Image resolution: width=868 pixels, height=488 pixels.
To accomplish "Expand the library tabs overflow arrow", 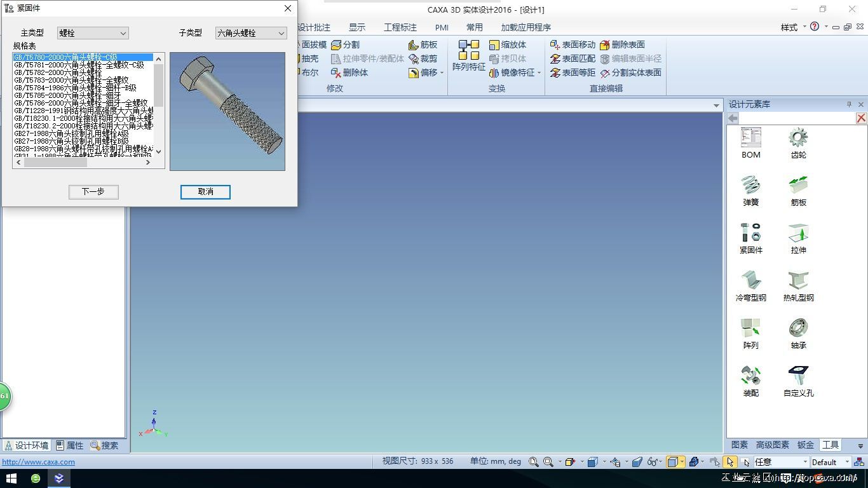I will (860, 445).
